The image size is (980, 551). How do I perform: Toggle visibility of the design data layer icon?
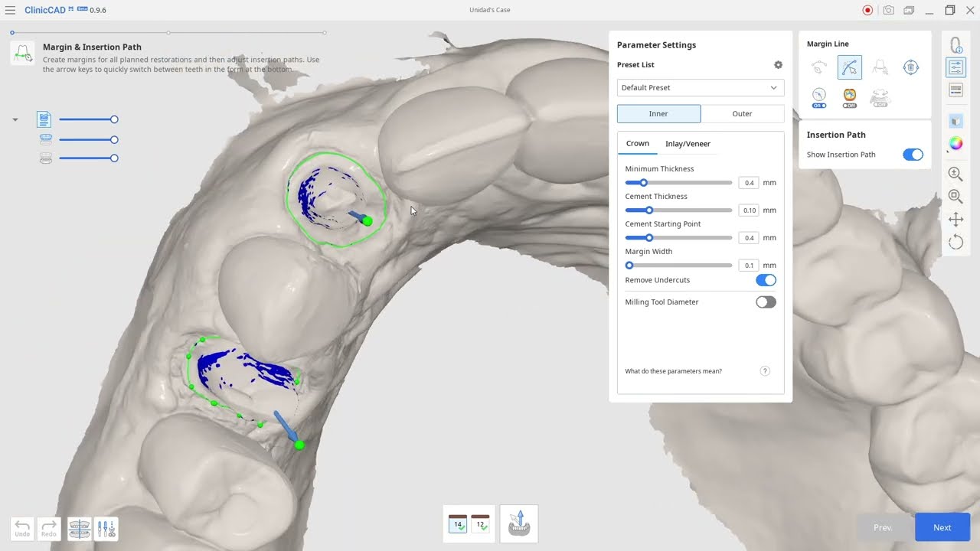(x=44, y=119)
